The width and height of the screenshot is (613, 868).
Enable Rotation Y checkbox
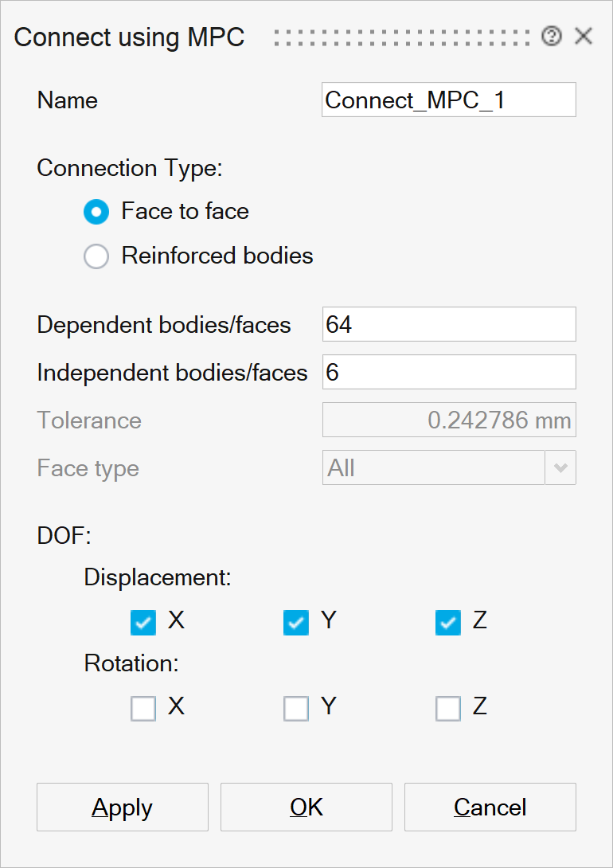pyautogui.click(x=295, y=708)
